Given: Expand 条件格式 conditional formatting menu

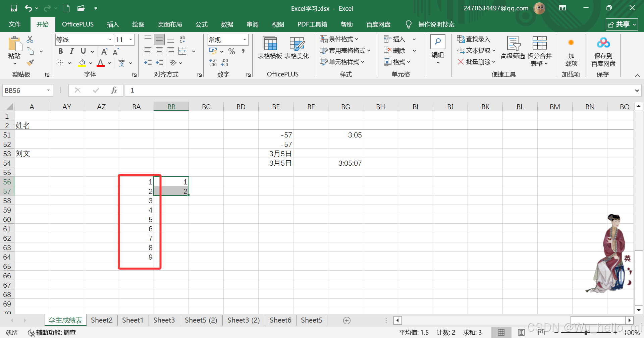Looking at the screenshot, I should 339,39.
